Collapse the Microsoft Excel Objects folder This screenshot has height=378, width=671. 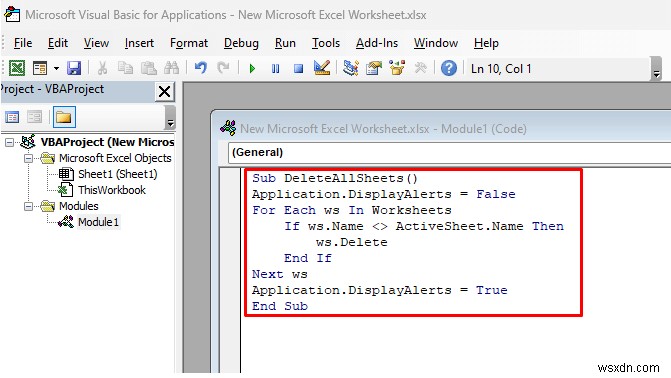click(28, 158)
